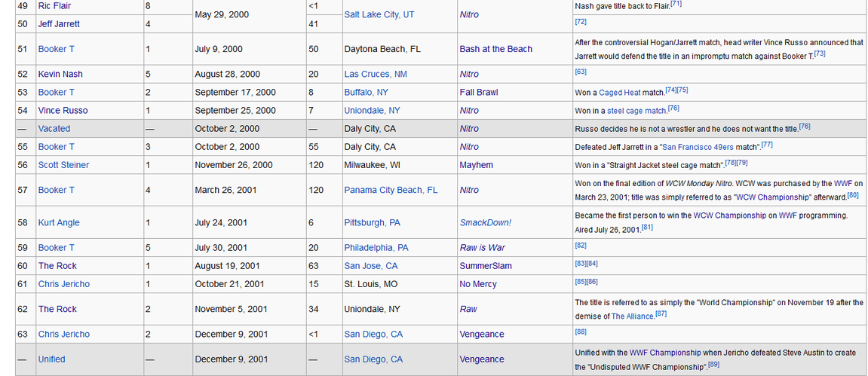The width and height of the screenshot is (868, 376).
Task: Open the San Jose, CA link
Action: (x=371, y=266)
